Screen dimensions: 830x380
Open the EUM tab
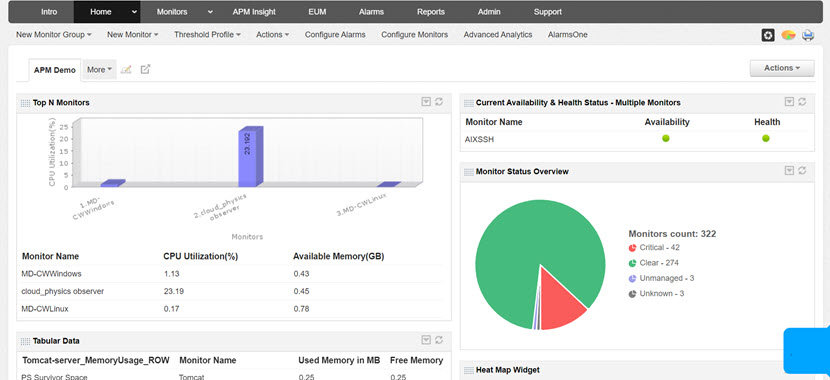317,12
